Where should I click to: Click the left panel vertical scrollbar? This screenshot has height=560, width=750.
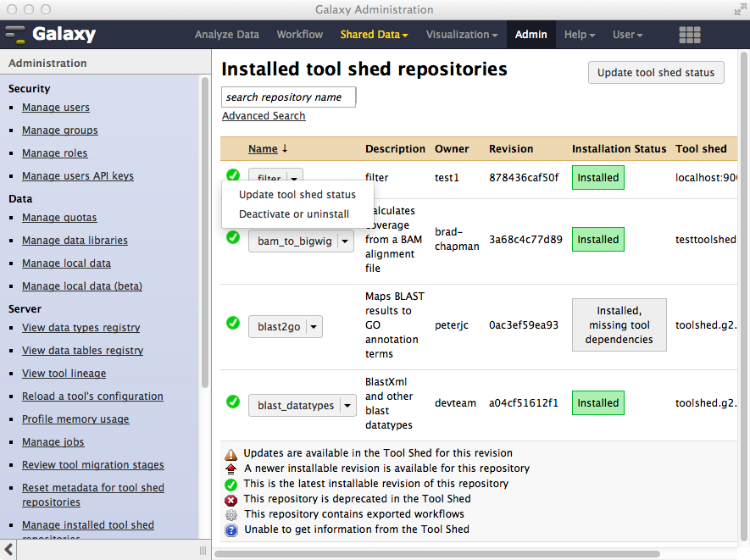pos(205,232)
